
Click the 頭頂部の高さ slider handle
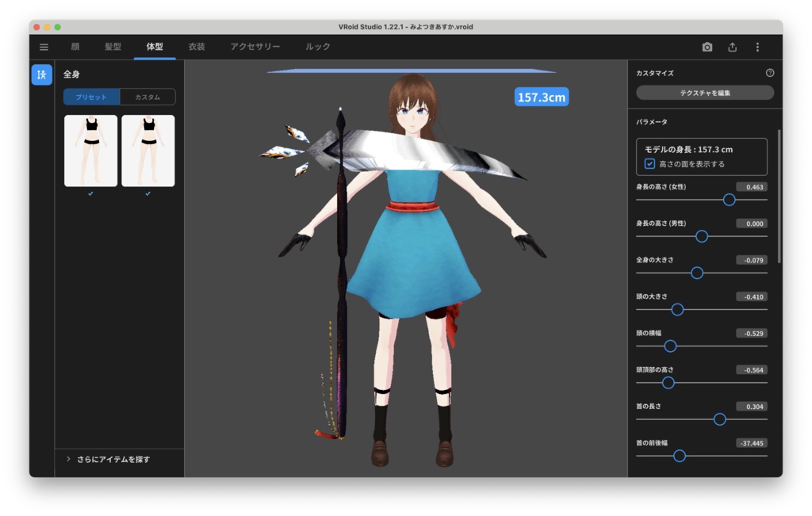668,383
